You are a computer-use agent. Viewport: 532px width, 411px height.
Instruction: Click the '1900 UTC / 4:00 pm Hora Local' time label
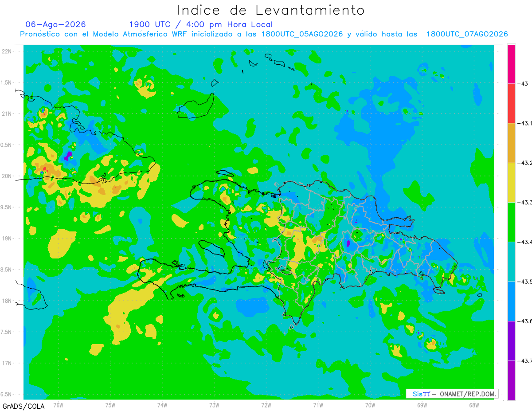tap(201, 24)
